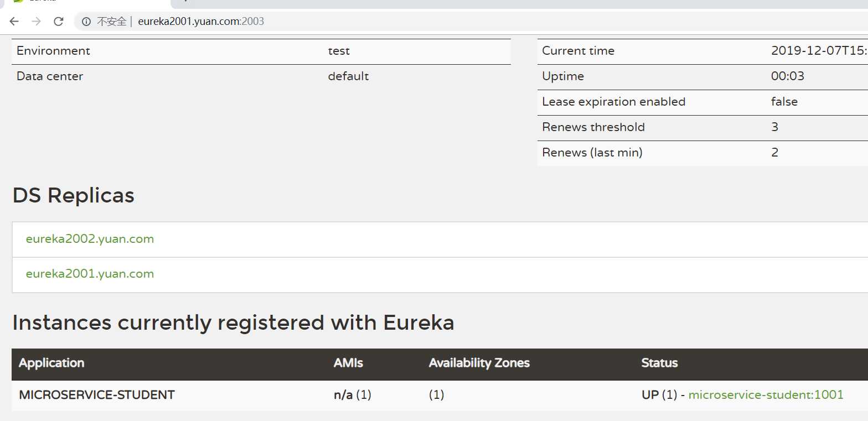Click the Current time label
Viewport: 868px width, 421px height.
click(578, 51)
